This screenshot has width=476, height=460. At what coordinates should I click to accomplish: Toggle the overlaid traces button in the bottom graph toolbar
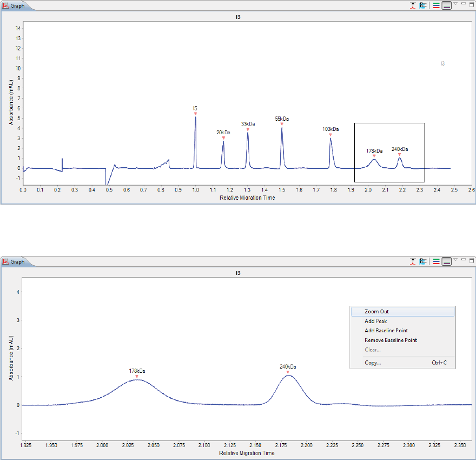click(x=446, y=261)
